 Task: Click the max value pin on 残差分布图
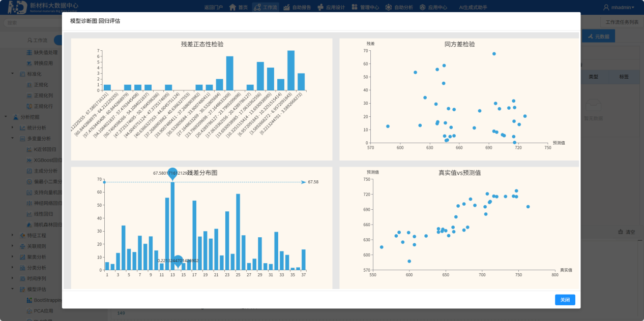pyautogui.click(x=172, y=174)
